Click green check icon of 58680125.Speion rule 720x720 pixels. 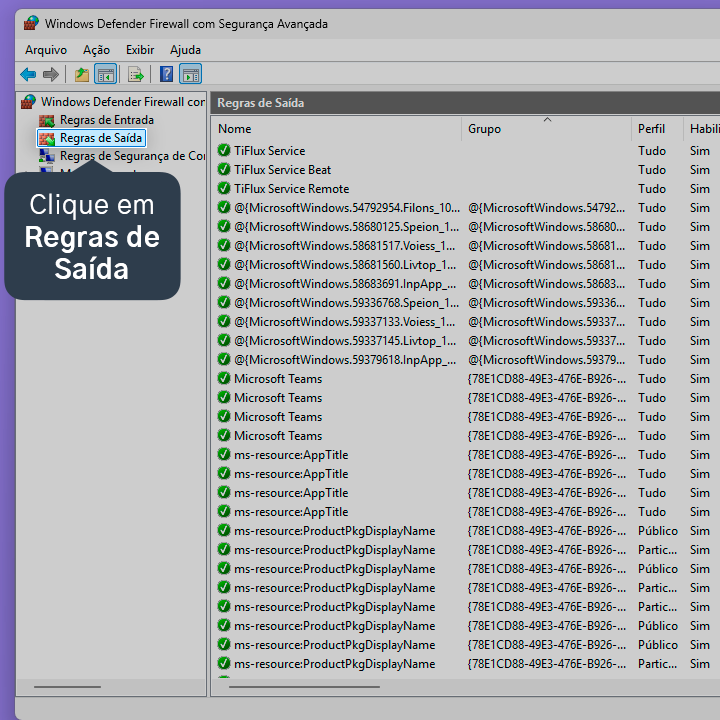pyautogui.click(x=224, y=226)
